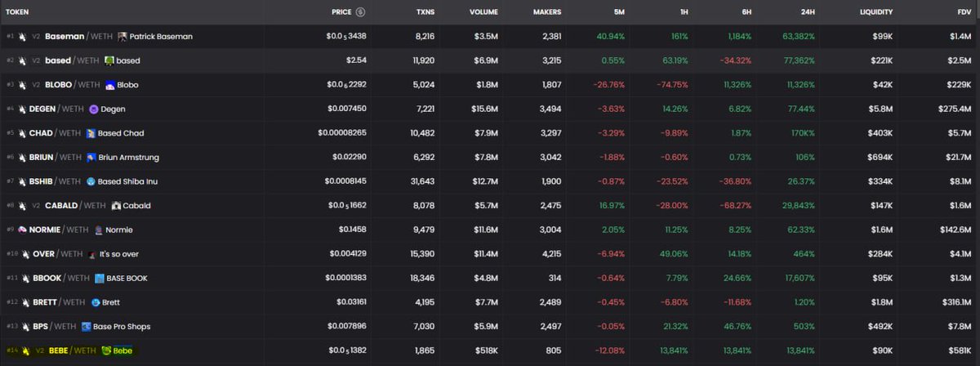Sort tokens by the FDV column header
The width and height of the screenshot is (980, 366).
pyautogui.click(x=964, y=12)
